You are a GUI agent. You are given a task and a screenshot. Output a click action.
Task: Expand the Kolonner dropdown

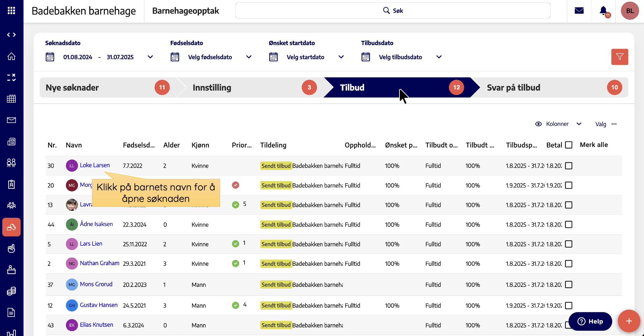click(x=558, y=124)
